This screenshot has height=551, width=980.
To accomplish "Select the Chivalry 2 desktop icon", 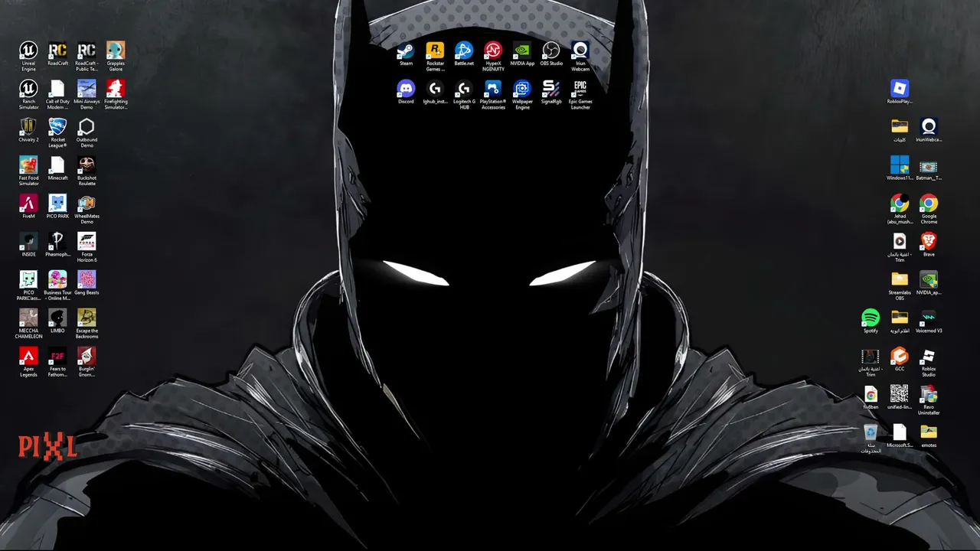I will click(28, 130).
